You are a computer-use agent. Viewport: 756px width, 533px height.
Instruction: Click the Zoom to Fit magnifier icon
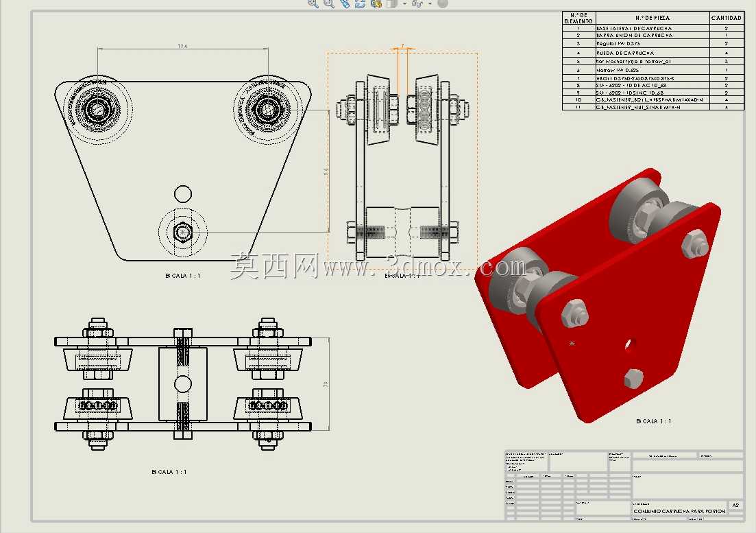[x=313, y=3]
